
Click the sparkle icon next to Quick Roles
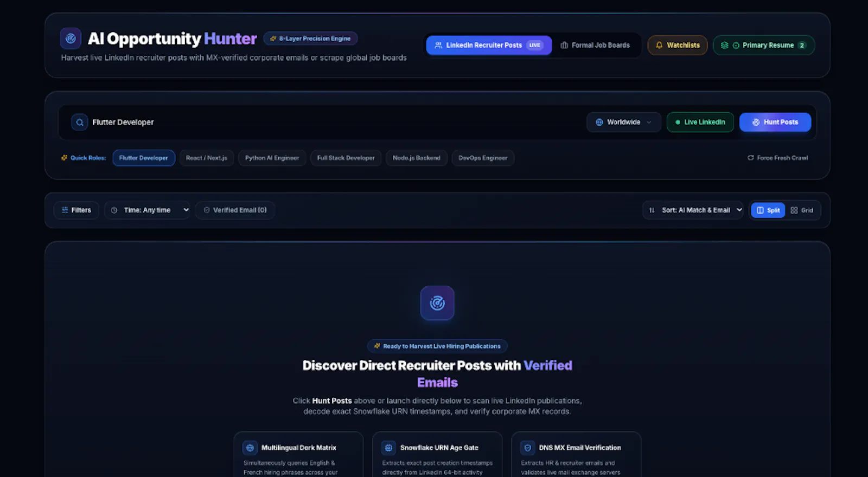coord(64,158)
